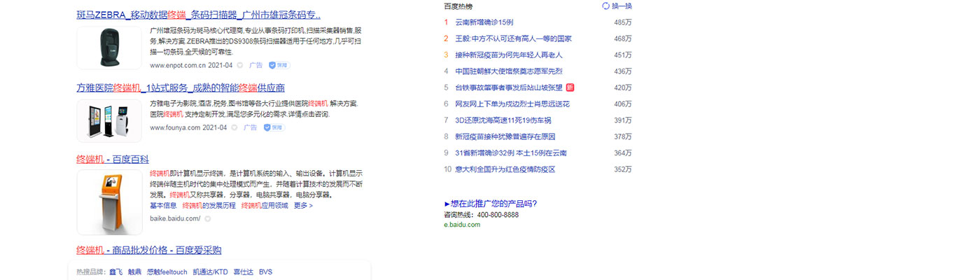Click the small circle icon after founya.com date

pyautogui.click(x=233, y=127)
